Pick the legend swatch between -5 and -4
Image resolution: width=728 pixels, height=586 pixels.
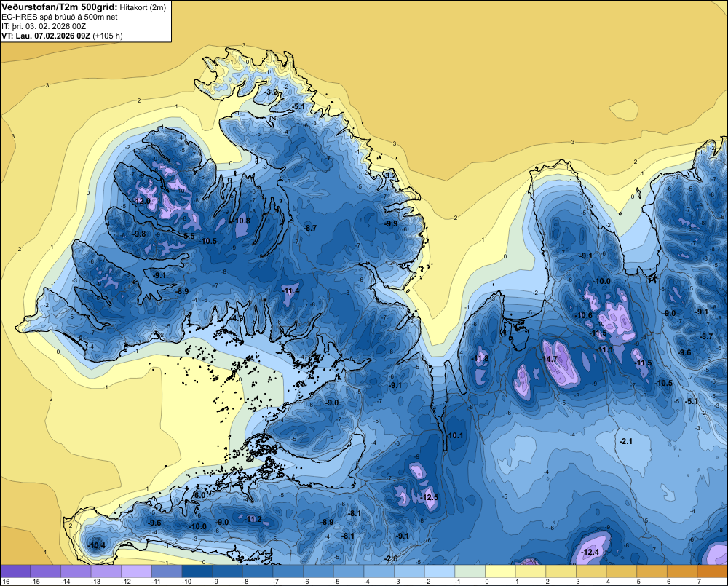point(349,571)
